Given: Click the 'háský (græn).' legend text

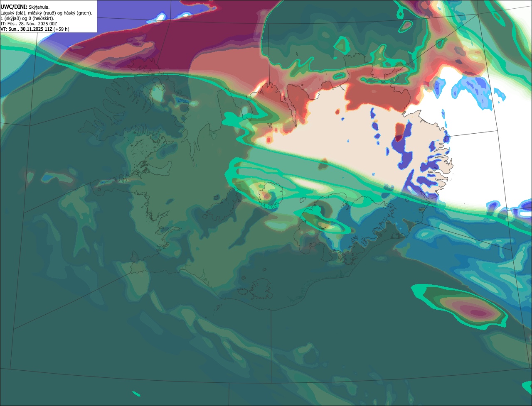Looking at the screenshot, I should [x=78, y=13].
